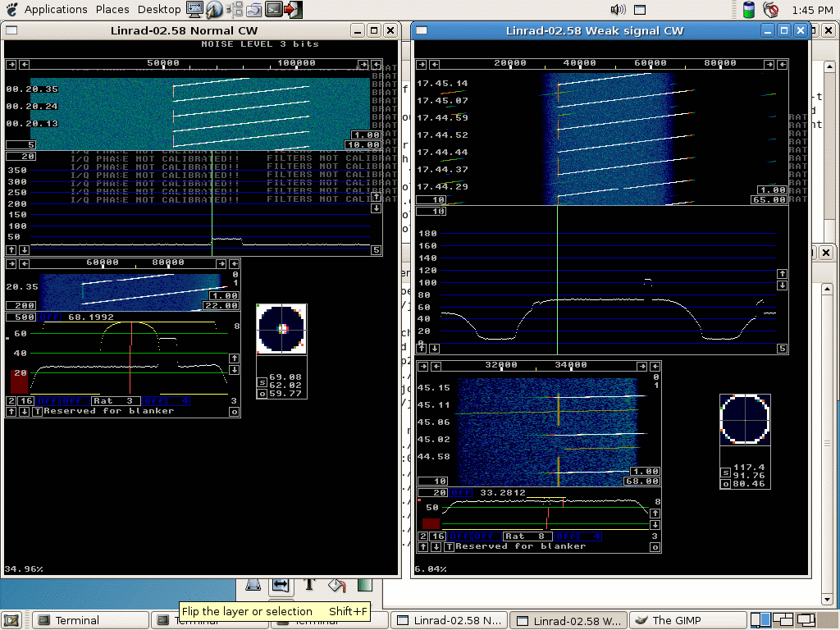Click the o button at Normal CW blanker bottom-right

234,412
